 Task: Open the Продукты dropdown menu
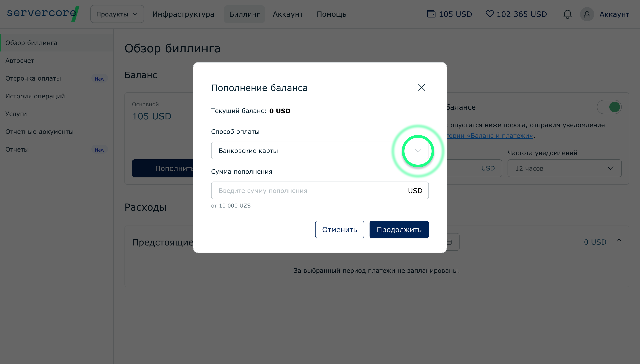pyautogui.click(x=117, y=14)
